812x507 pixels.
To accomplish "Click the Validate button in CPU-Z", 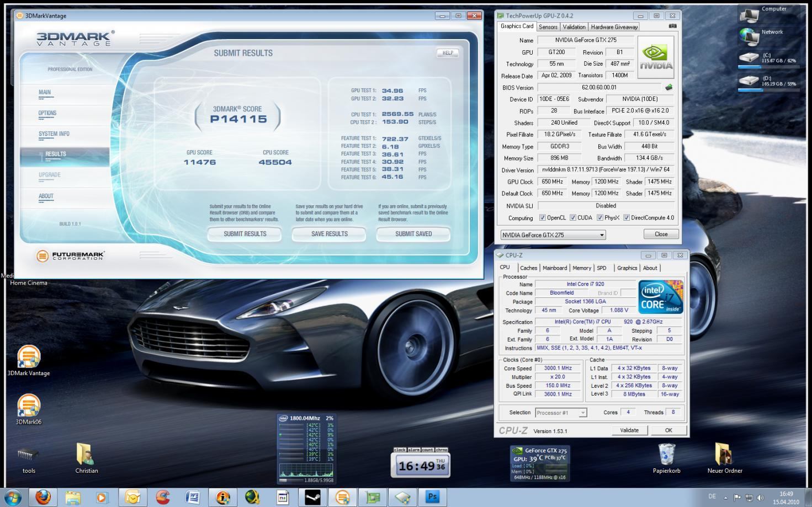I will 629,430.
